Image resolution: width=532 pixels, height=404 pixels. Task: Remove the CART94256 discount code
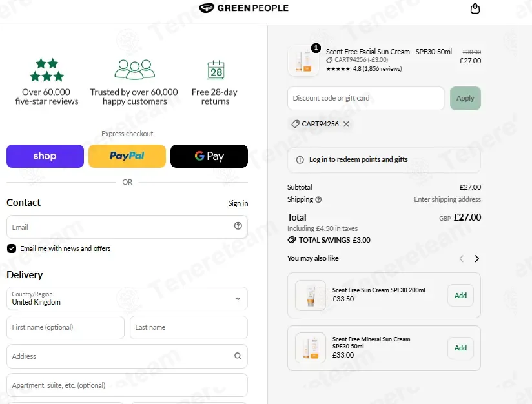tap(346, 124)
